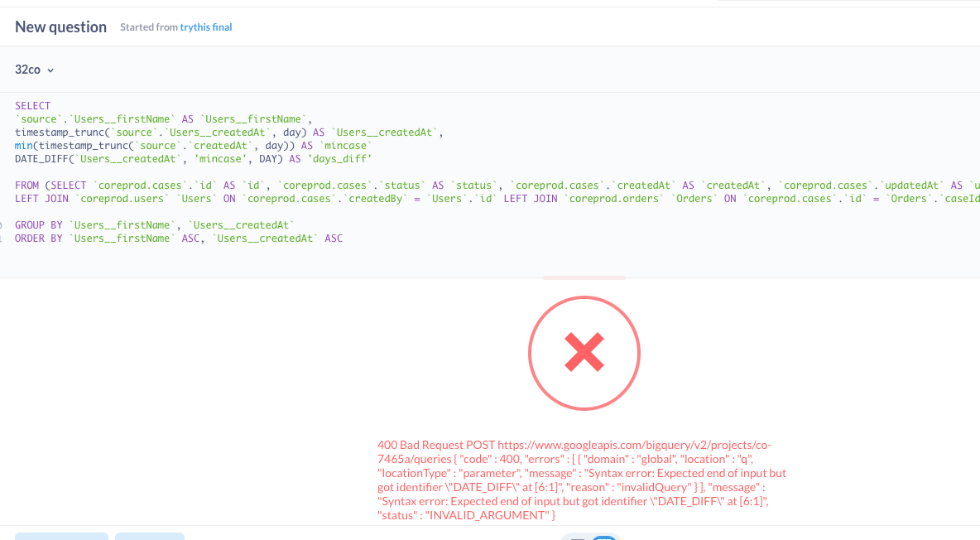Image resolution: width=980 pixels, height=540 pixels.
Task: Open the 'trythis final' source question link
Action: (207, 27)
